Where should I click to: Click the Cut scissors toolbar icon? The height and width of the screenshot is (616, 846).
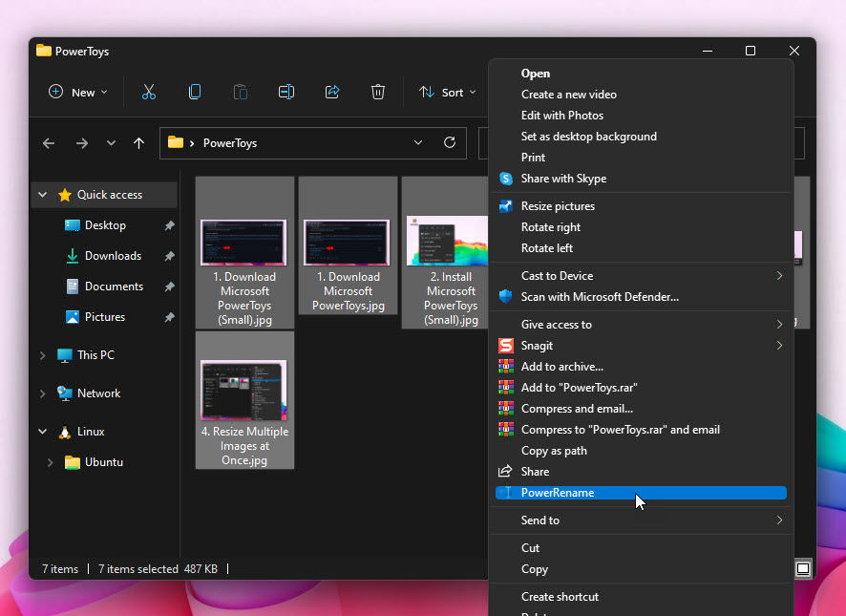[x=148, y=93]
